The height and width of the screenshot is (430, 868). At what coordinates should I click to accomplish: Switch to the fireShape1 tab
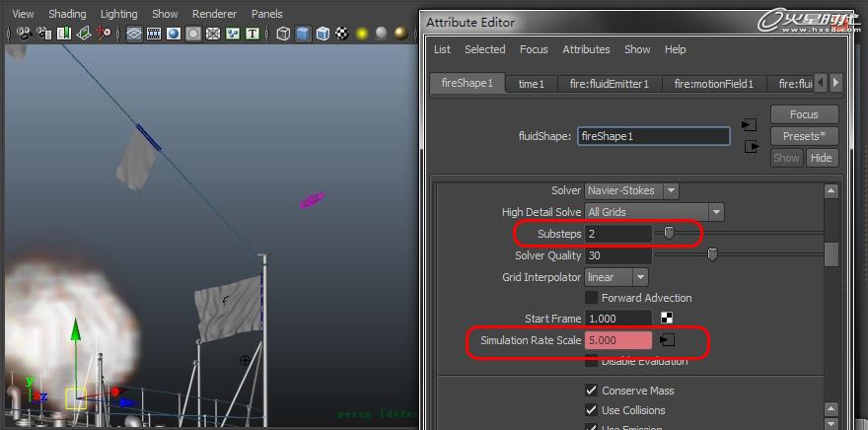468,83
